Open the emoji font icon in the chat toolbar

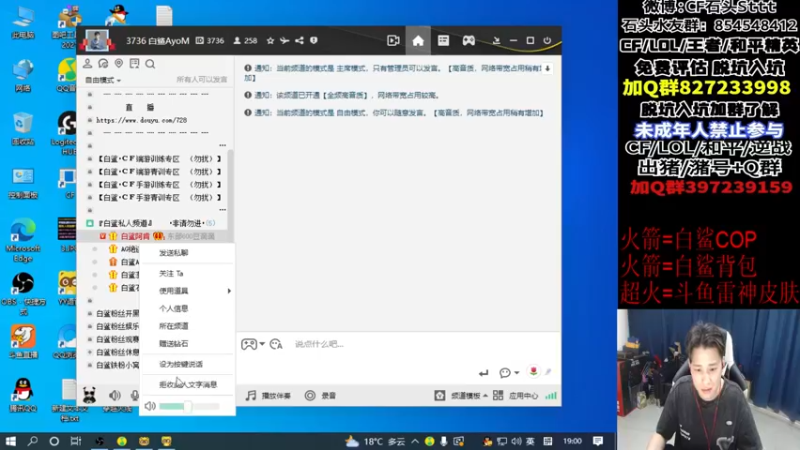276,344
